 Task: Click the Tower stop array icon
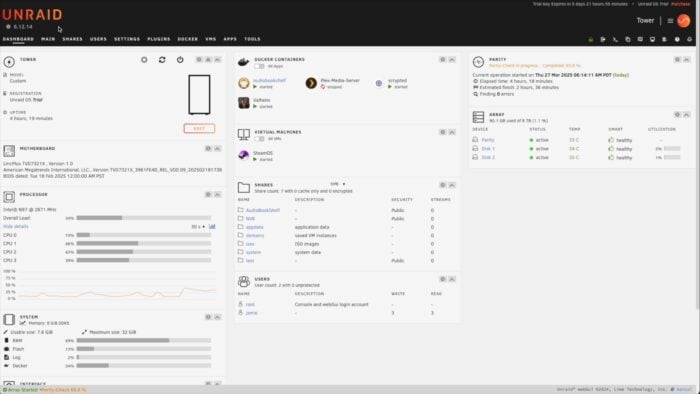[x=144, y=60]
